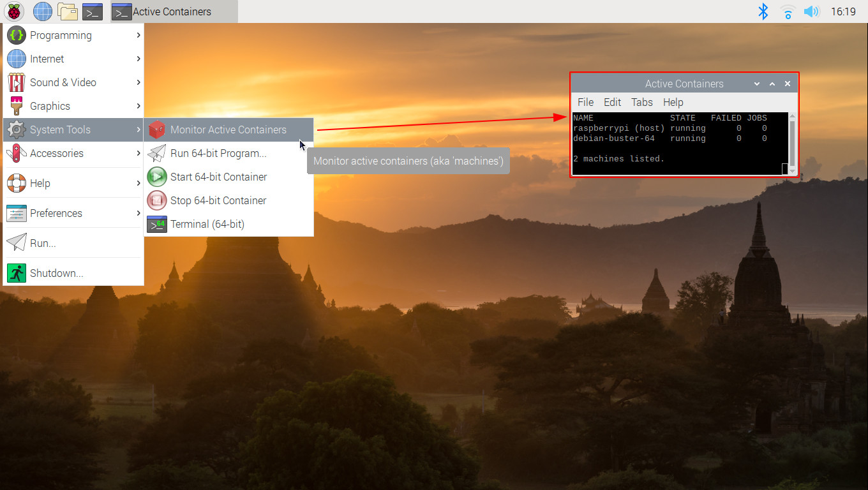The image size is (868, 490).
Task: Close the Active Containers window
Action: click(788, 84)
